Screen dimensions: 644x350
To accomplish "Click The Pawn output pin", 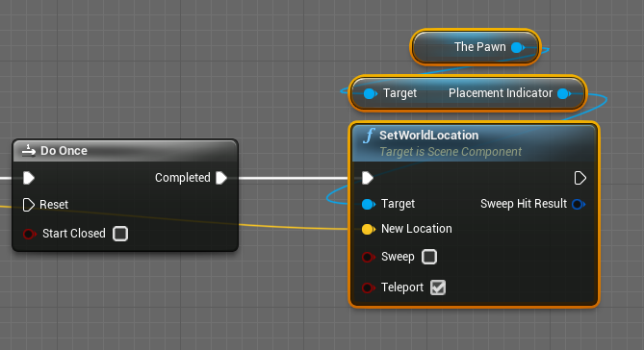I will [518, 48].
